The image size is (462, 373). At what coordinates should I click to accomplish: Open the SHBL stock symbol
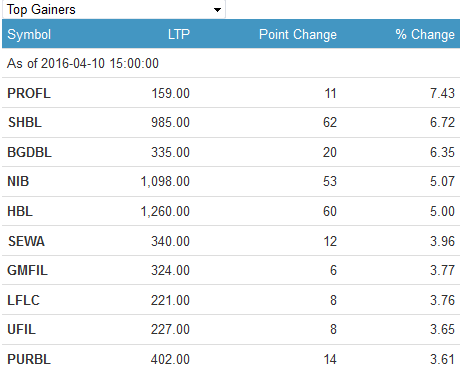point(25,122)
